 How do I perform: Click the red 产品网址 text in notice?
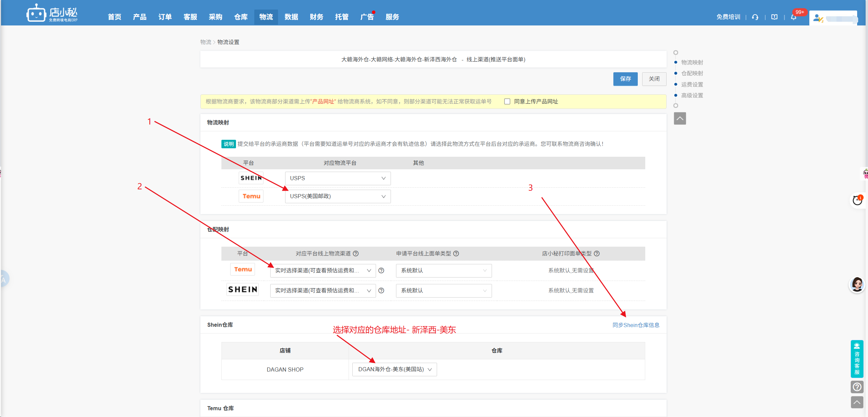323,101
